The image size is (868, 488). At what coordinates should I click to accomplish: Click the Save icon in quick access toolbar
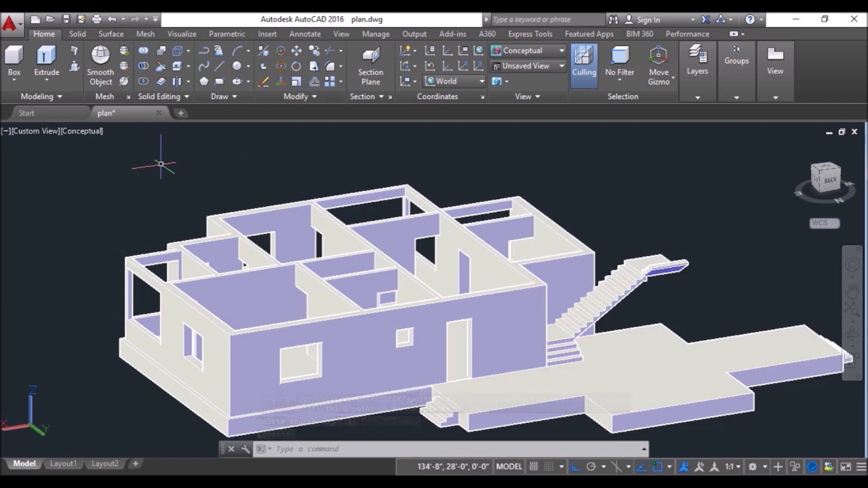pyautogui.click(x=66, y=20)
